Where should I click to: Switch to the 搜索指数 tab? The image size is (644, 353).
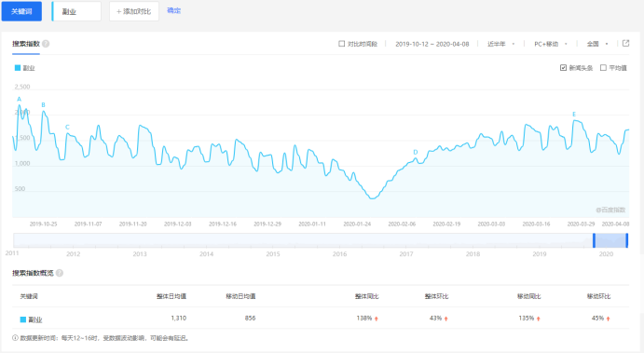26,44
